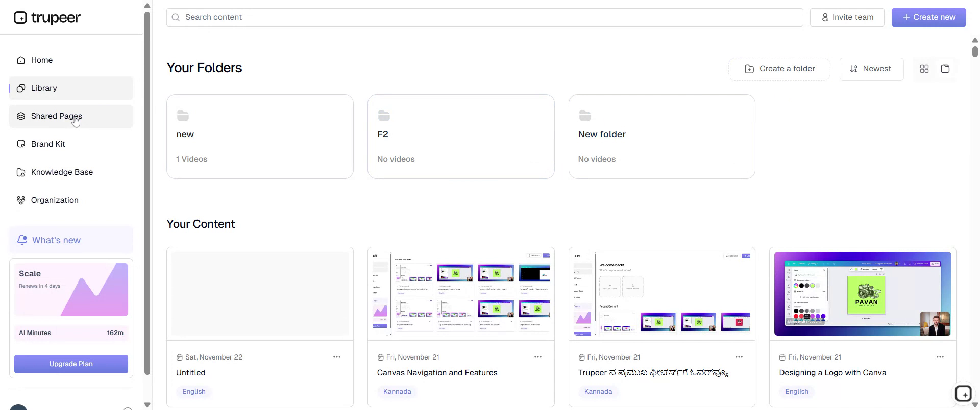The width and height of the screenshot is (980, 410).
Task: Click the Scale plan card graphic
Action: coord(71,290)
